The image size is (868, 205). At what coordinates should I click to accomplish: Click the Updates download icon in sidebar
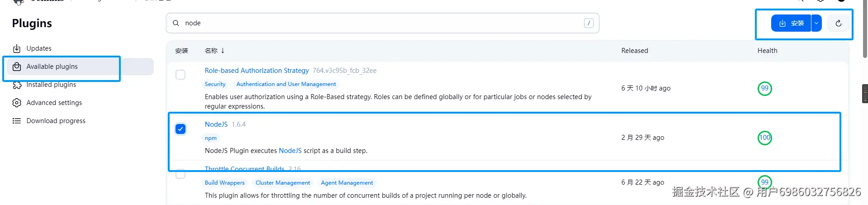coord(17,48)
